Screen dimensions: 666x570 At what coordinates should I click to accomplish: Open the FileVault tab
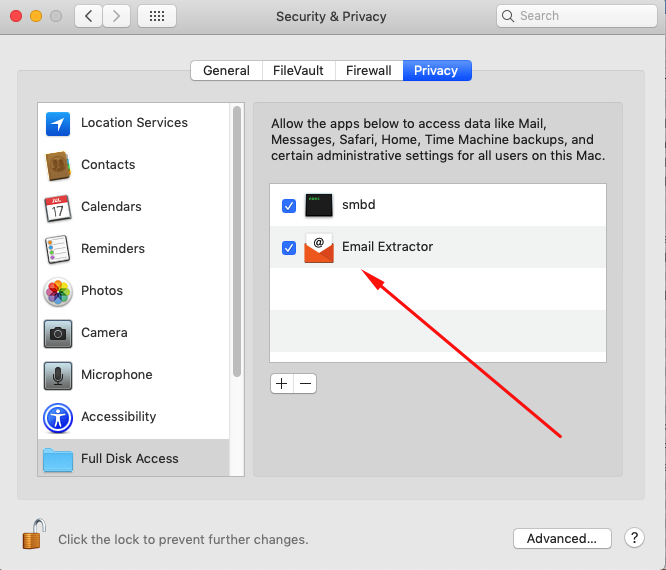[298, 71]
